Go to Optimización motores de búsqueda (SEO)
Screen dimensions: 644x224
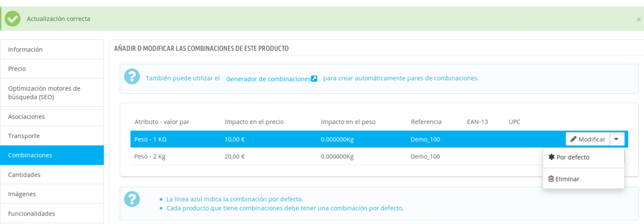pyautogui.click(x=52, y=93)
